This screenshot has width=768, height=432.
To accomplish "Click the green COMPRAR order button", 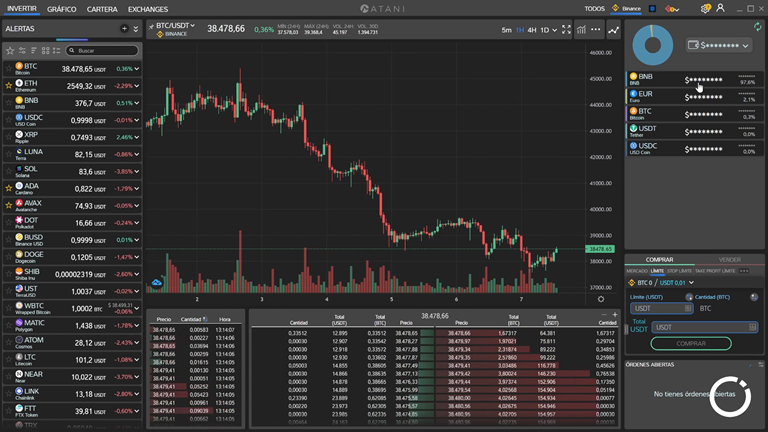I will pyautogui.click(x=691, y=343).
